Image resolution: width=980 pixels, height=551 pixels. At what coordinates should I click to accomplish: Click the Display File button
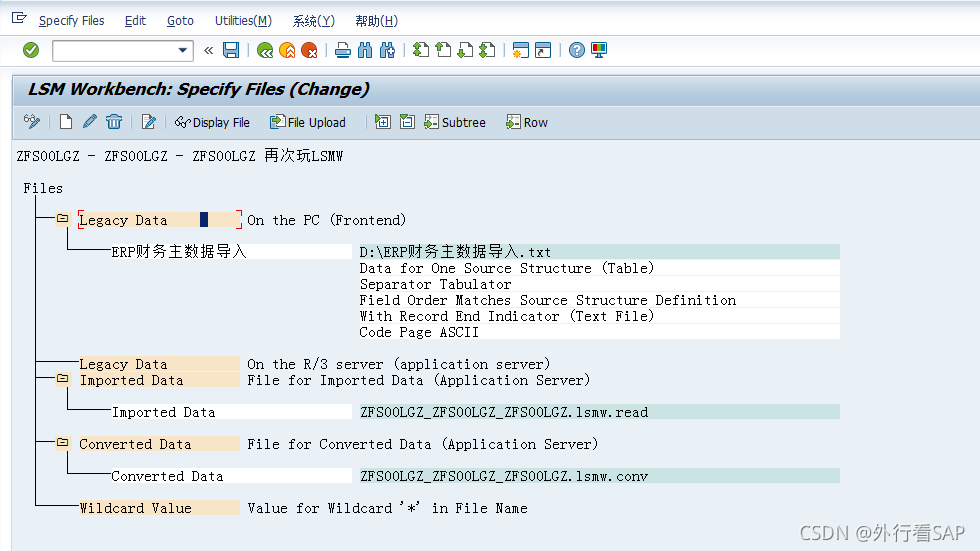[212, 122]
